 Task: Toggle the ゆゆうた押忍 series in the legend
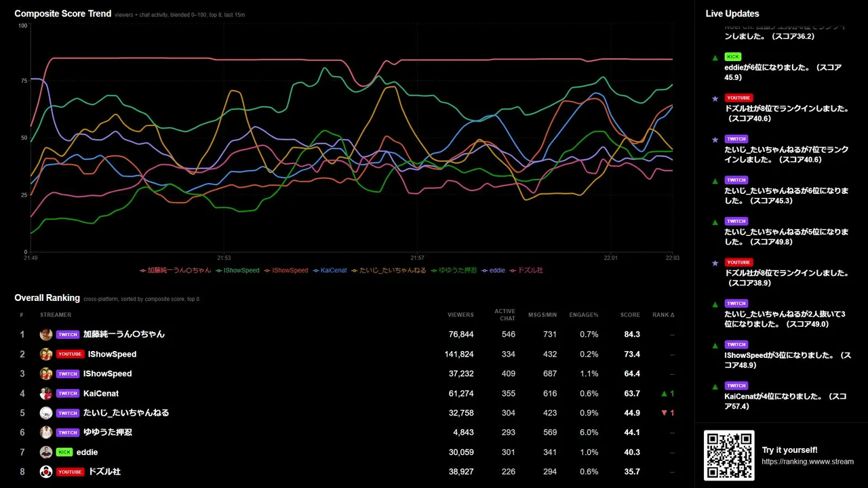[454, 270]
